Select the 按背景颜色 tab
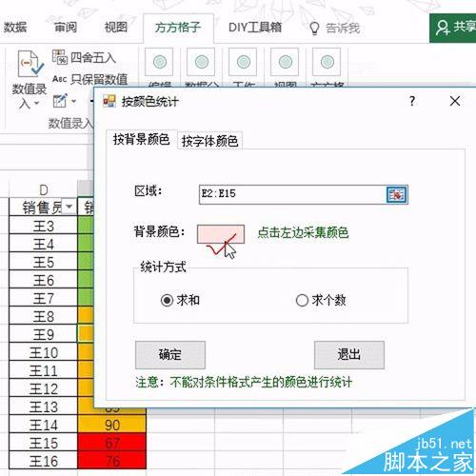 141,139
